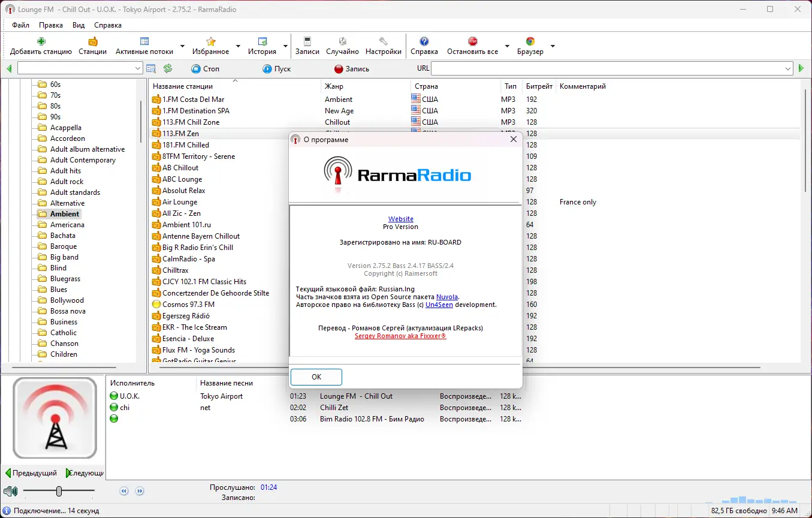
Task: Adjust the volume slider handle
Action: point(59,492)
